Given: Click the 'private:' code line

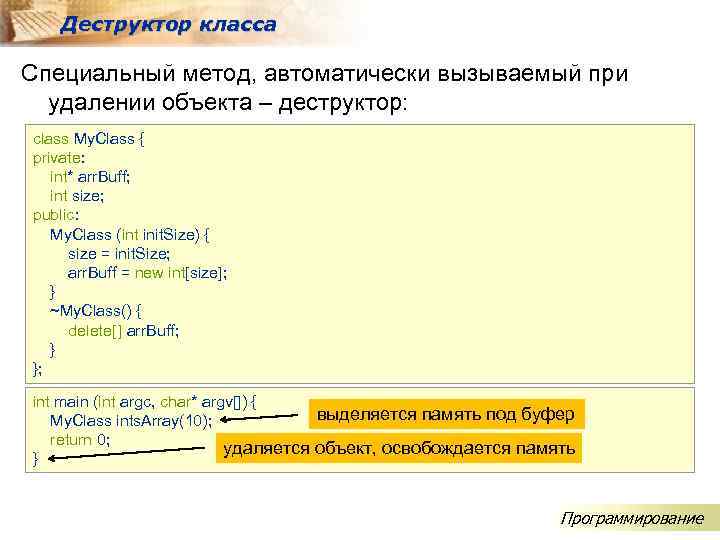Looking at the screenshot, I should click(59, 158).
